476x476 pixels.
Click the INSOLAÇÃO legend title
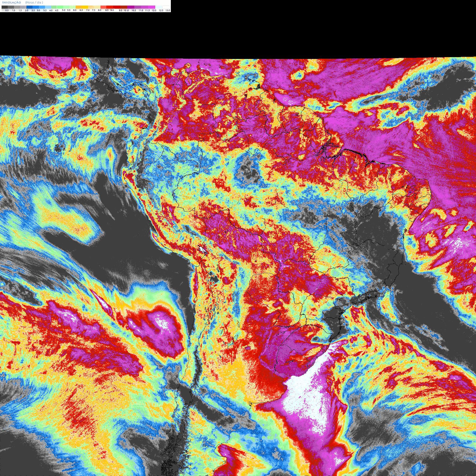coord(12,2)
